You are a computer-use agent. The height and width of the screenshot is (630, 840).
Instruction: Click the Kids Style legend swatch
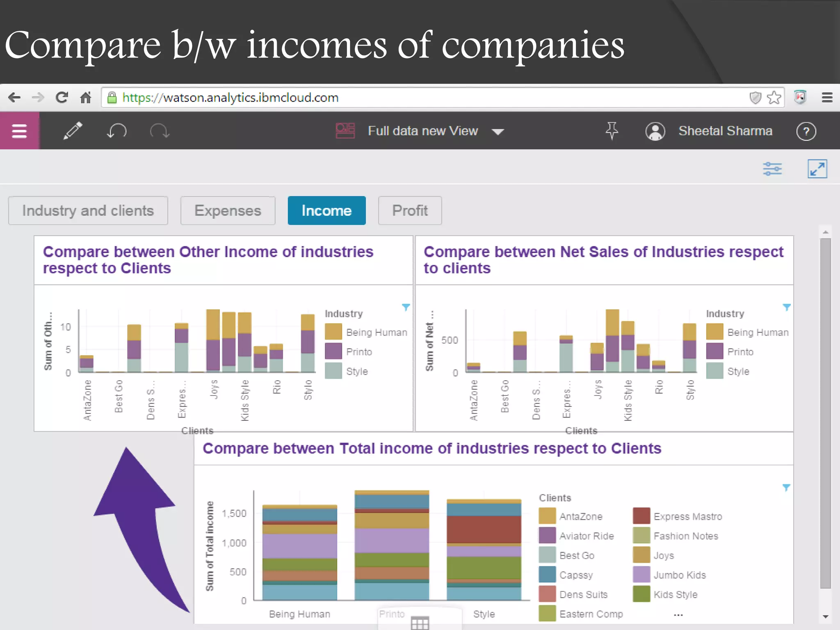[x=641, y=594]
